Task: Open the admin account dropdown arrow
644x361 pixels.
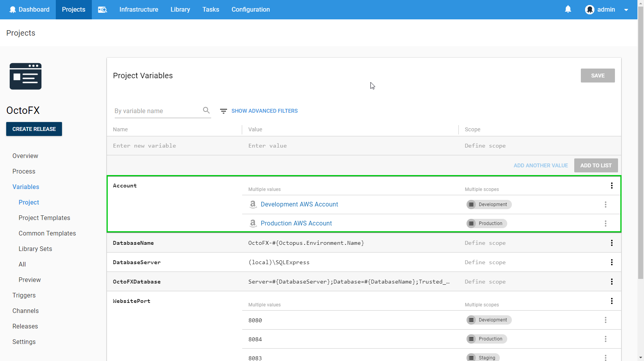Action: tap(626, 10)
